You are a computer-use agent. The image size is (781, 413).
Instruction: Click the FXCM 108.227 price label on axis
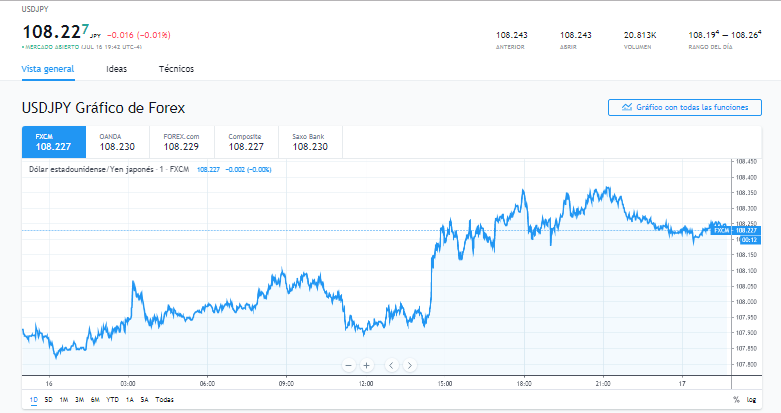(x=735, y=231)
